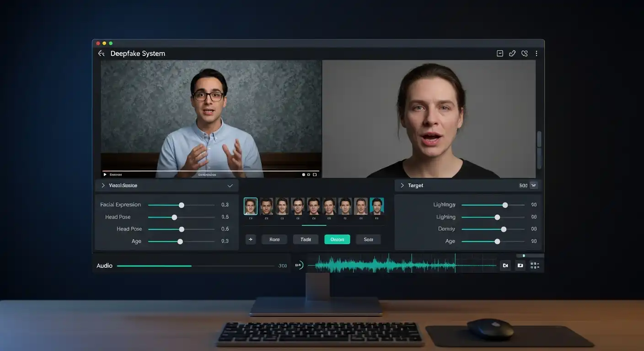This screenshot has width=644, height=351.
Task: Click the Facial Expression slider handle
Action: (x=182, y=205)
